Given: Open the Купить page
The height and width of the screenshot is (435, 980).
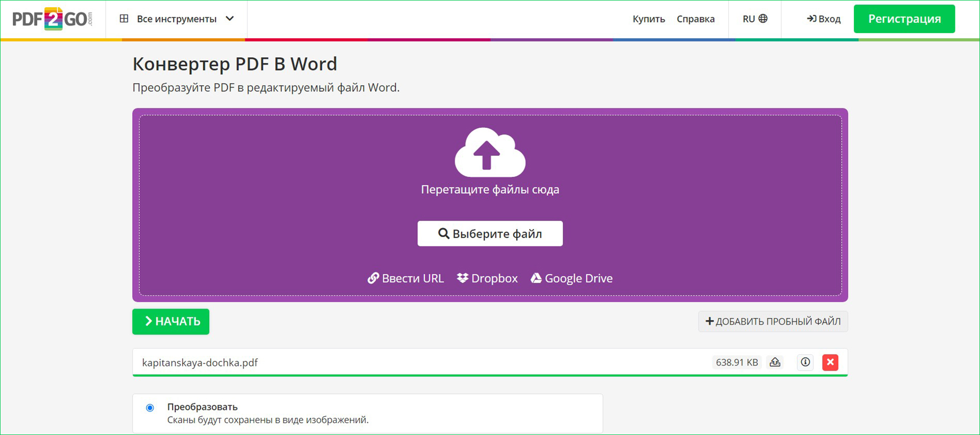Looking at the screenshot, I should (x=649, y=19).
